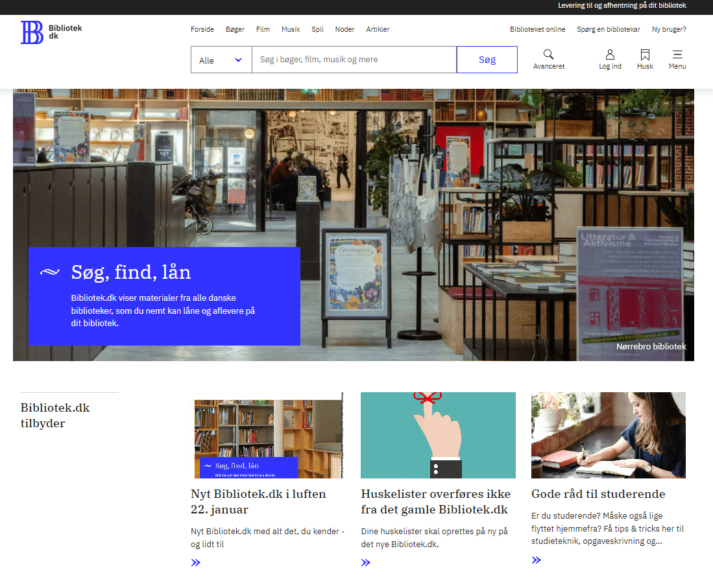Expand the search category selector chevron
The image size is (713, 588).
coord(239,59)
